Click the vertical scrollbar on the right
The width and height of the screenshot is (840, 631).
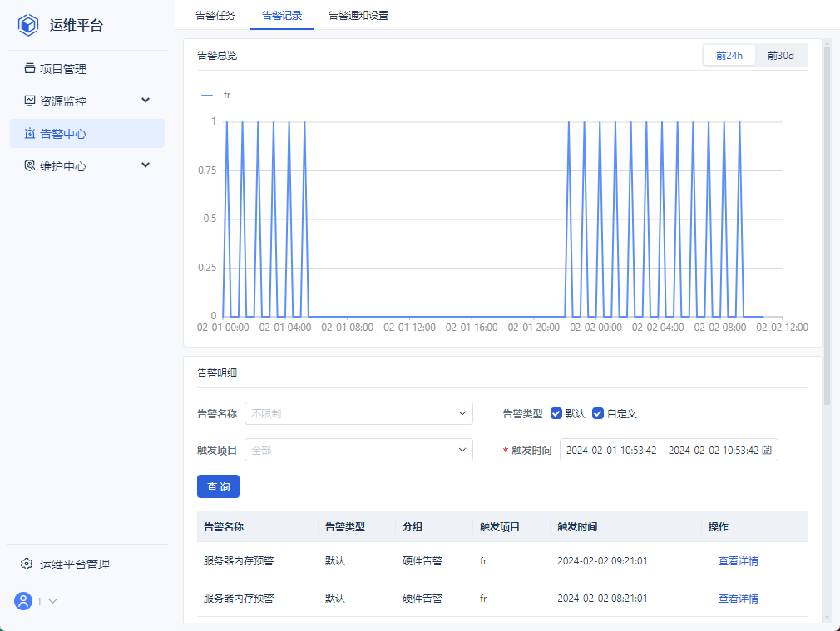(827, 224)
